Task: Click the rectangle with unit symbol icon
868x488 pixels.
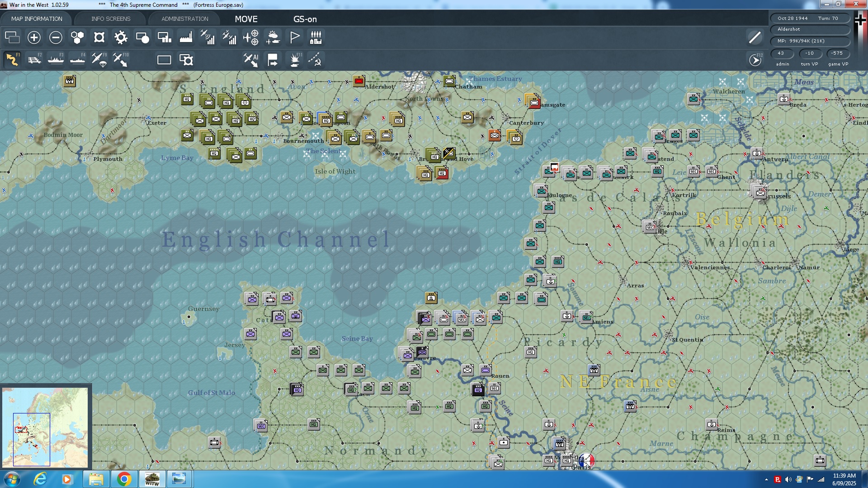Action: pyautogui.click(x=186, y=60)
